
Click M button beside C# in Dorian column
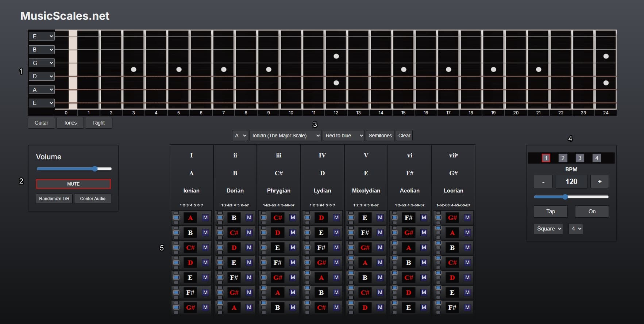coord(249,233)
